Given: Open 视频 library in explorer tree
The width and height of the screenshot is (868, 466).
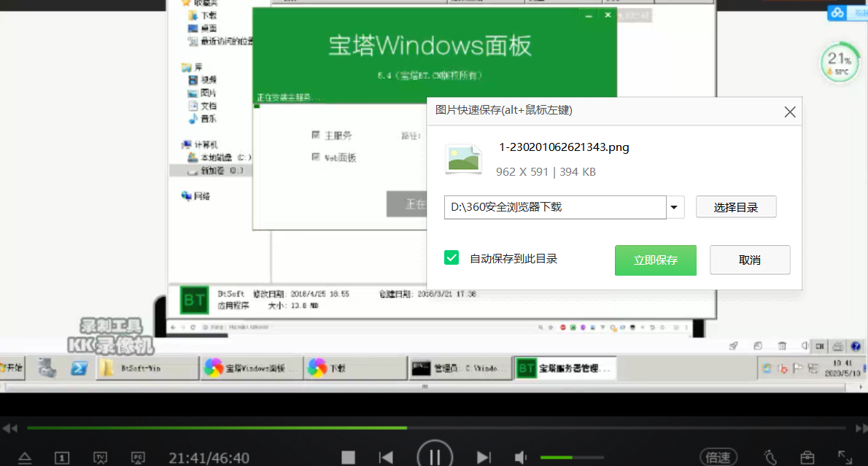Looking at the screenshot, I should point(203,79).
